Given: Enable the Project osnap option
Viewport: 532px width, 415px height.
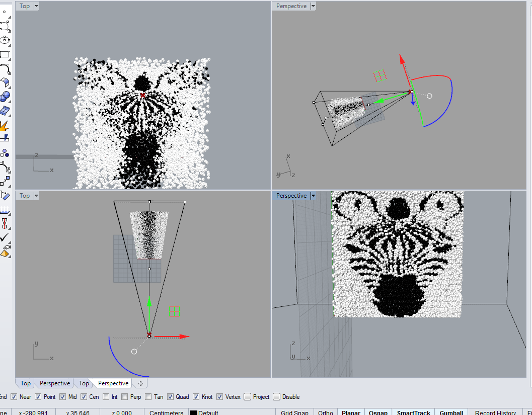Looking at the screenshot, I should coord(247,397).
